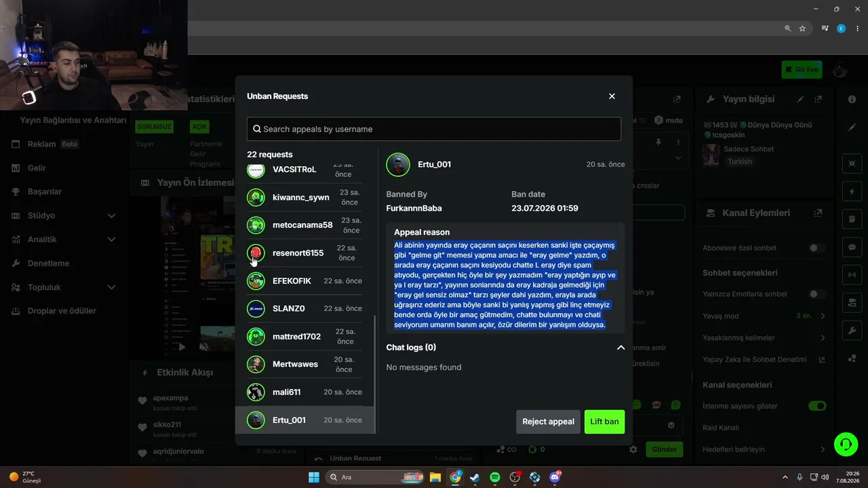Open kiwannc_sywn unban request
Image resolution: width=868 pixels, height=488 pixels.
(304, 197)
